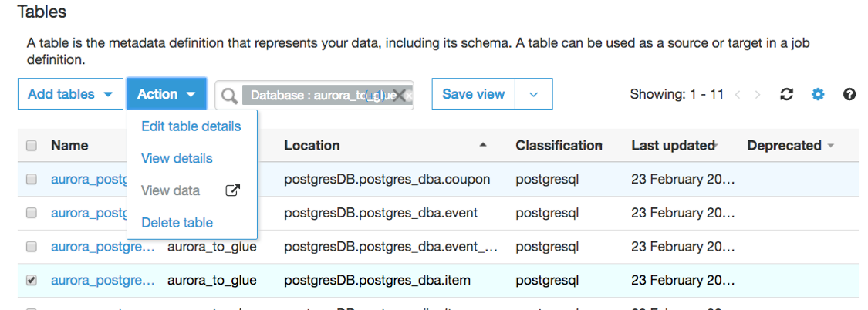This screenshot has height=310, width=868.
Task: Expand the Save view dropdown arrow
Action: [533, 94]
